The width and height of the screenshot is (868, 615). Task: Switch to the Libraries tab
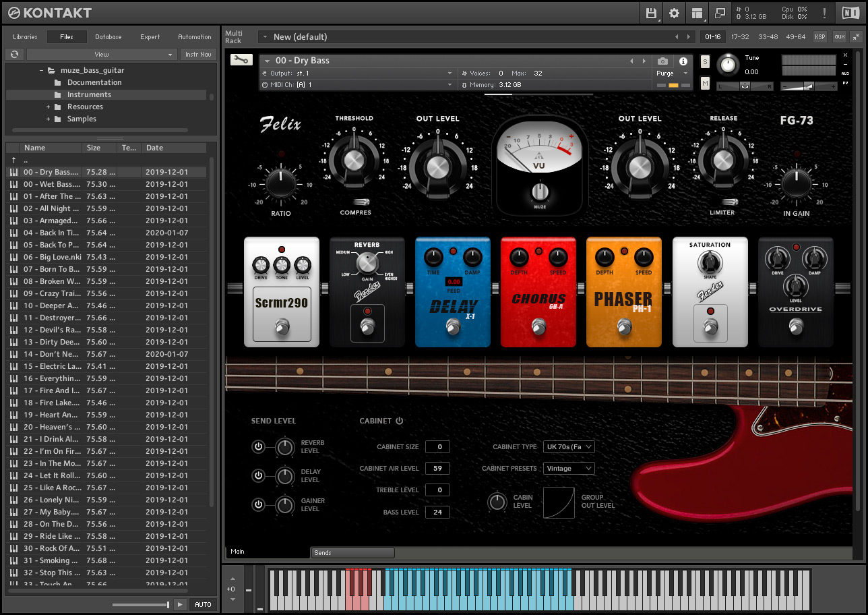tap(26, 37)
